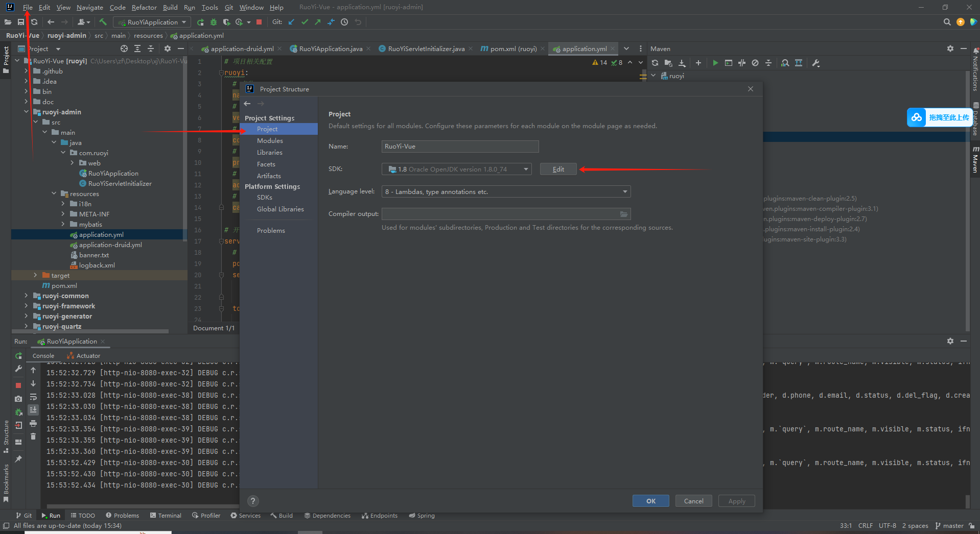This screenshot has height=534, width=980.
Task: Select SDKs under Platform Settings
Action: [x=265, y=197]
